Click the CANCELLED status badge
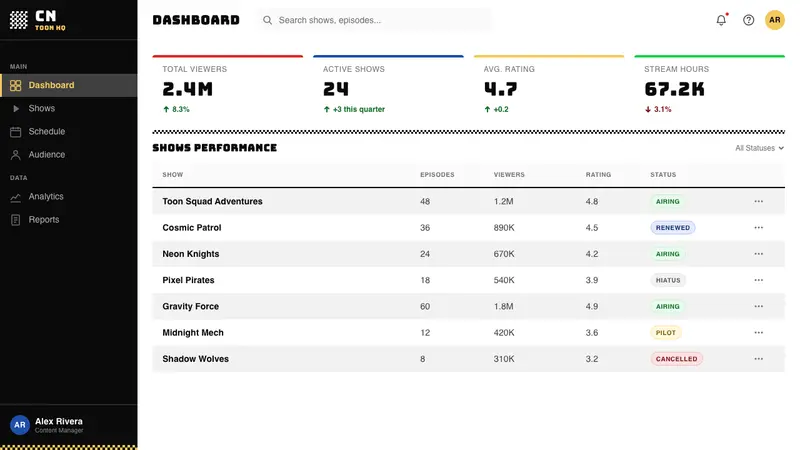Image resolution: width=800 pixels, height=450 pixels. coord(677,359)
